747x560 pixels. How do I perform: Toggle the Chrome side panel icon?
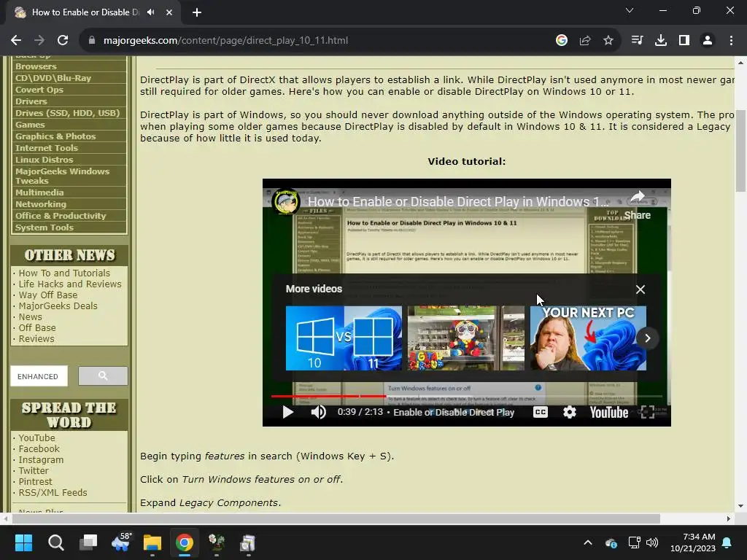[684, 41]
